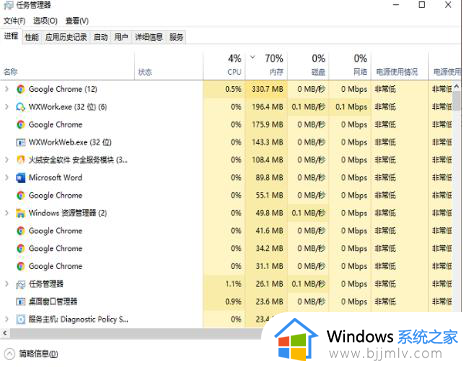Screen dimensions: 463x367
Task: Expand the Windows 资源管理器 (2) group
Action: (6, 213)
